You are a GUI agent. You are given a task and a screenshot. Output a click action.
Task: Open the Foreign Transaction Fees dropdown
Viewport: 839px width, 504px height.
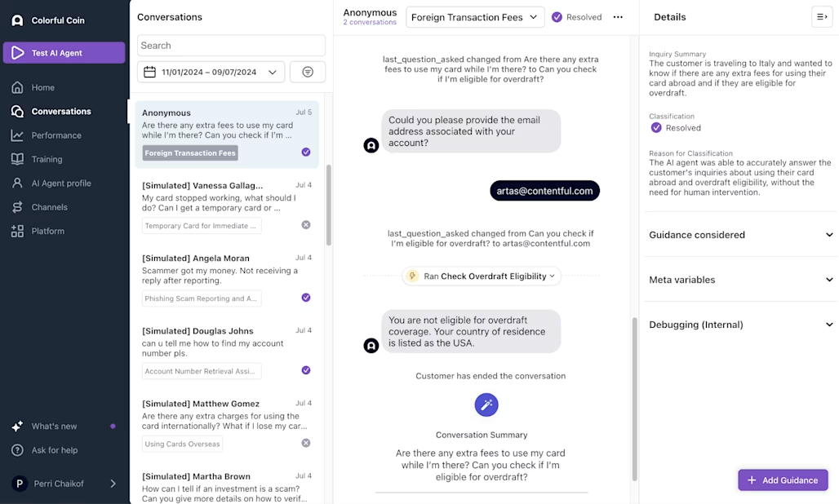tap(475, 17)
